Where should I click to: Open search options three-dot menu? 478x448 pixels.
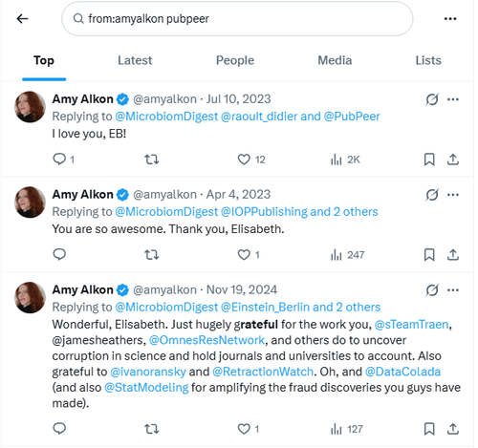click(x=450, y=19)
